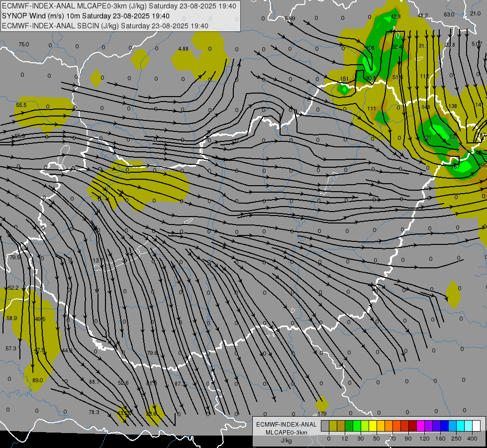Click the legend tick label 120
The height and width of the screenshot is (448, 487).
click(x=424, y=439)
